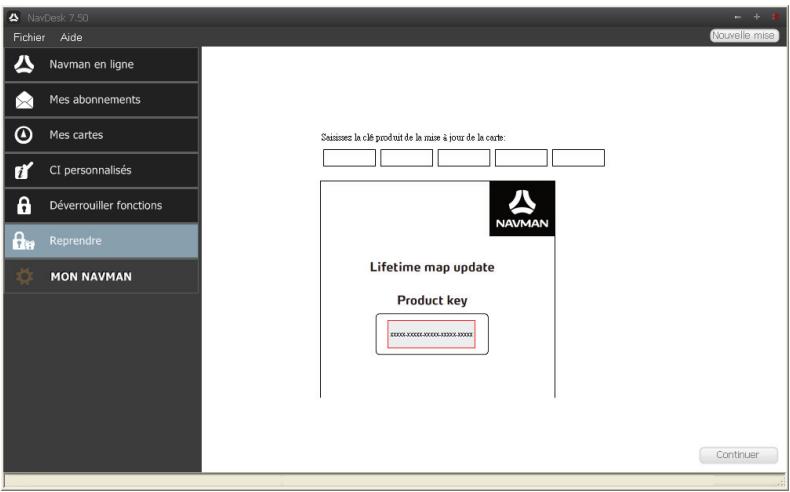Viewport: 790px width, 492px height.
Task: Click the Lifetime map update text
Action: (x=432, y=267)
